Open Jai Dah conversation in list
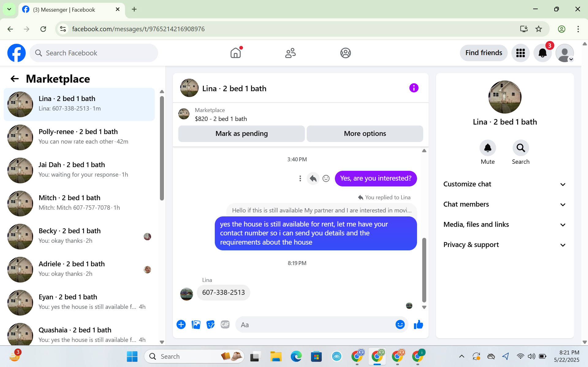The image size is (588, 367). tap(79, 170)
